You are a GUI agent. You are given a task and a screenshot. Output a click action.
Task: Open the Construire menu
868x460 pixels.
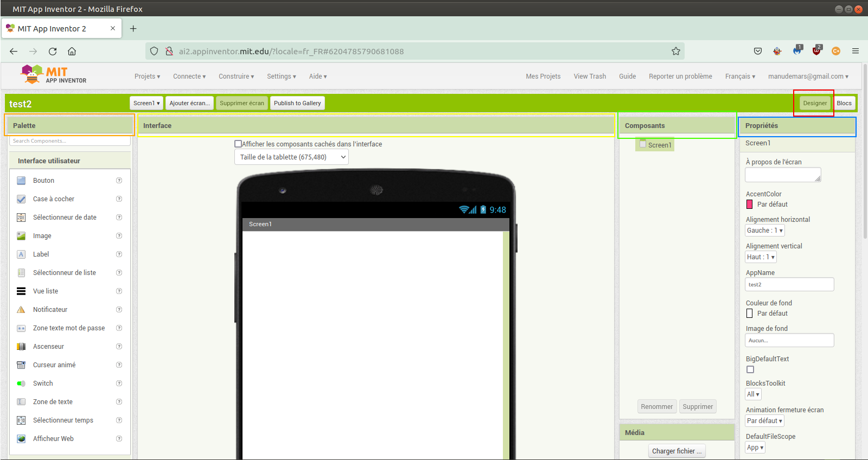coord(236,76)
